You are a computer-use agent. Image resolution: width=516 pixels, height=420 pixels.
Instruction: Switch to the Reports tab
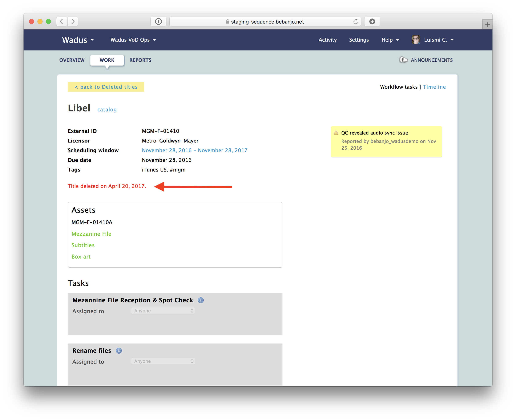[x=140, y=60]
